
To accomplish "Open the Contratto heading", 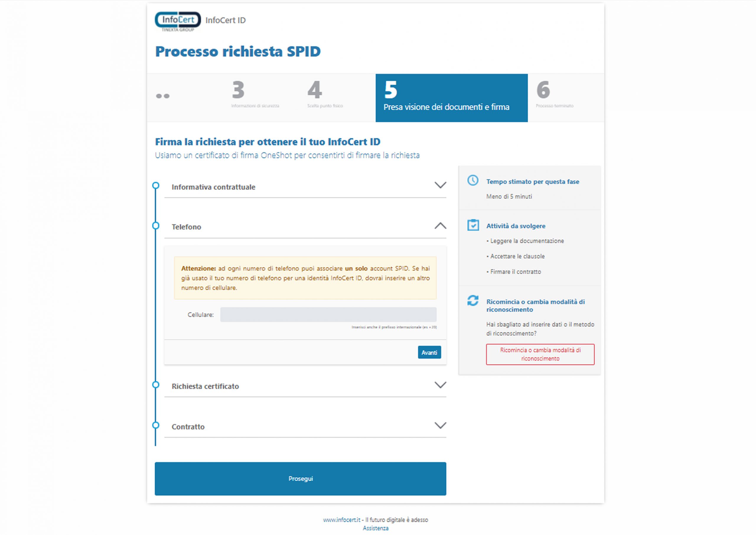I will 188,427.
